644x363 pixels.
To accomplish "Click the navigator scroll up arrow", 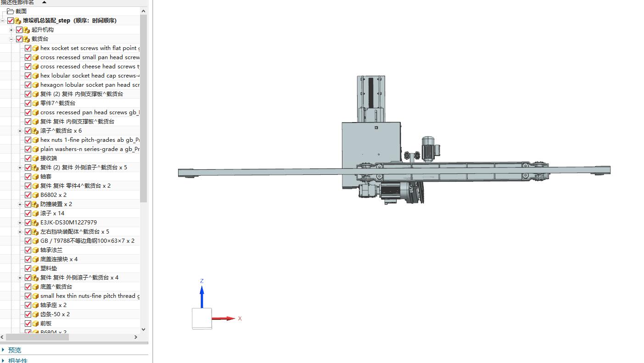I will pyautogui.click(x=143, y=11).
